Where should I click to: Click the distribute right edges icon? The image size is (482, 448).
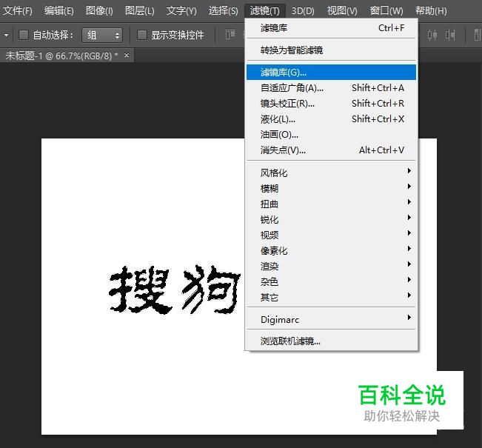coord(450,35)
